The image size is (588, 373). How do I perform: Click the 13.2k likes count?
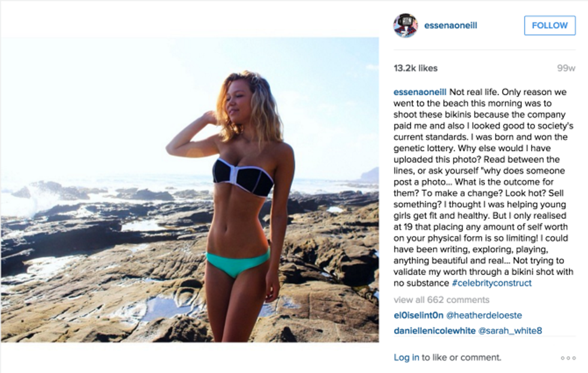click(415, 68)
